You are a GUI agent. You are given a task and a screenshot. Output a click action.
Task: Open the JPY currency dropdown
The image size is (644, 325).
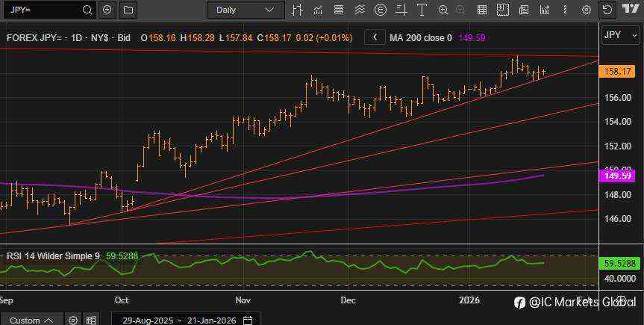[x=620, y=35]
